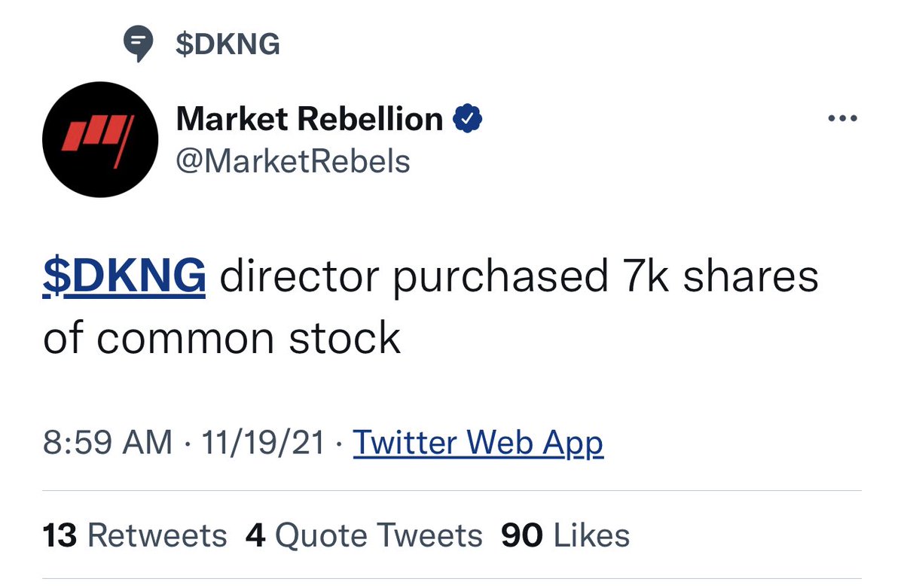
Task: Click the 'of common stock' tweet line
Action: click(x=221, y=338)
